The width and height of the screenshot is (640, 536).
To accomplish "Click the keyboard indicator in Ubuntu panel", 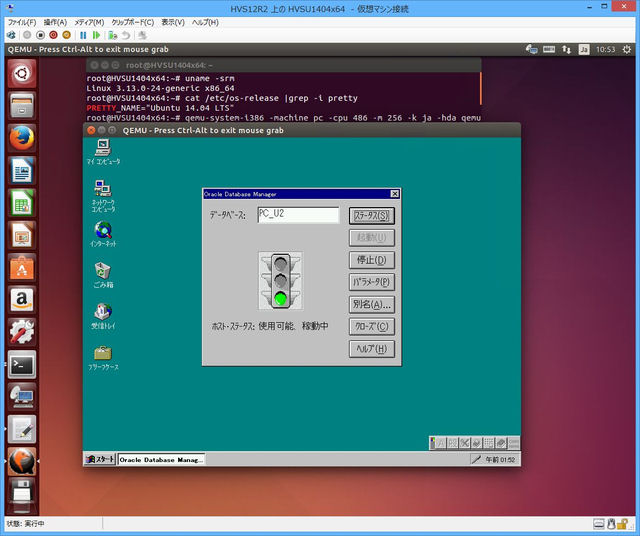I will (x=549, y=49).
